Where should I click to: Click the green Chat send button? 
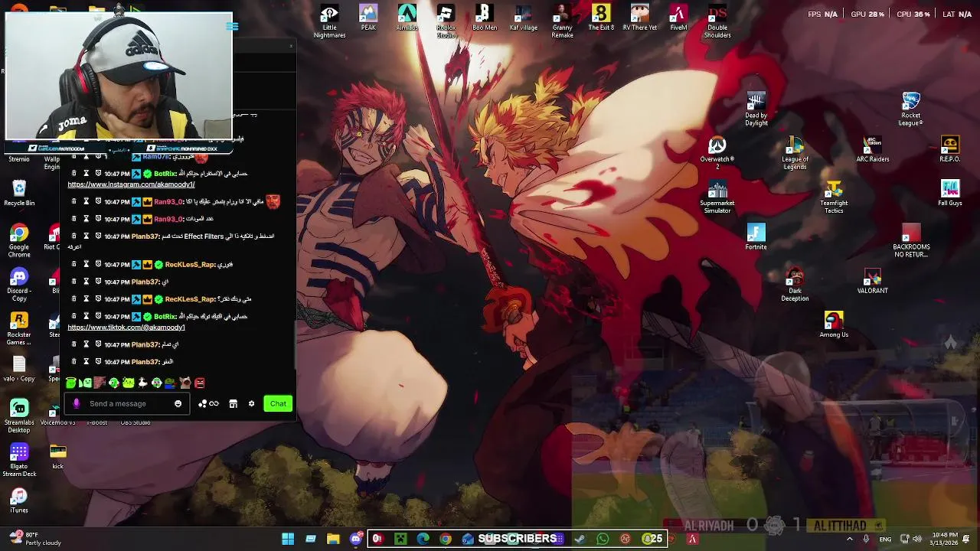278,403
